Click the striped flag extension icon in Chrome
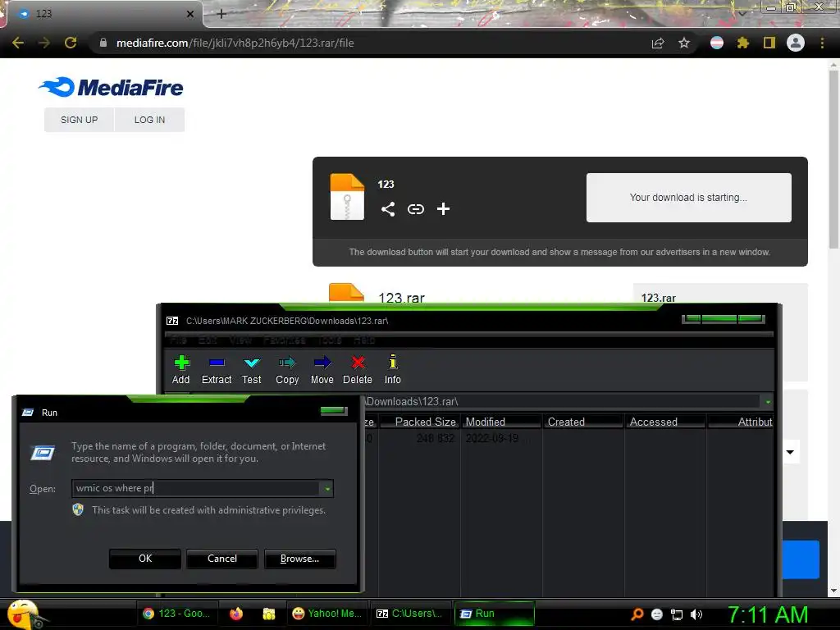840x630 pixels. point(717,43)
